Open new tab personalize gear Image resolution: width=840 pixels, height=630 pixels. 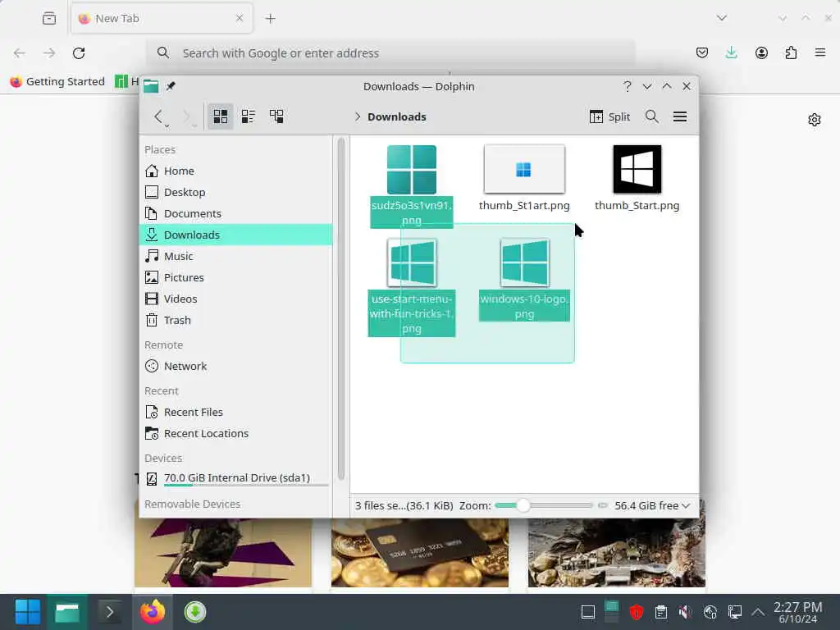click(815, 120)
